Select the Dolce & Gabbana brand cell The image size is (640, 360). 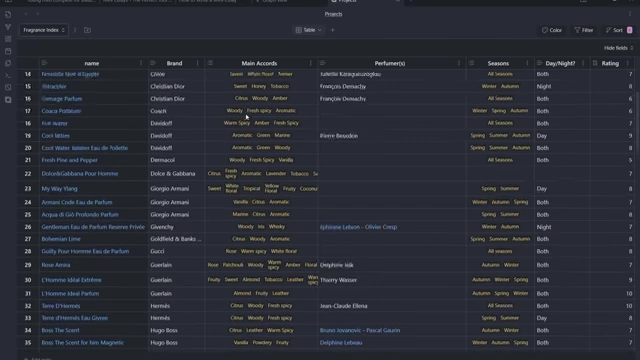pyautogui.click(x=176, y=173)
